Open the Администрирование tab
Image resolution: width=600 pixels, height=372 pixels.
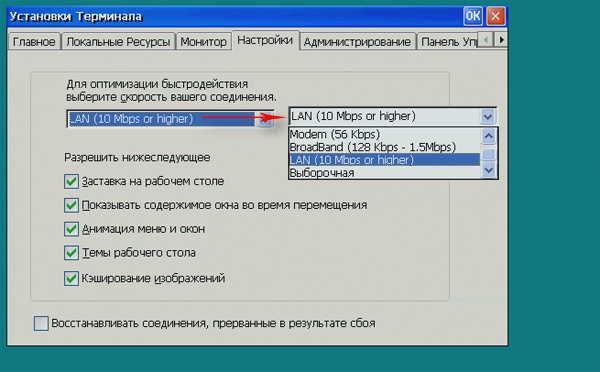pos(357,41)
